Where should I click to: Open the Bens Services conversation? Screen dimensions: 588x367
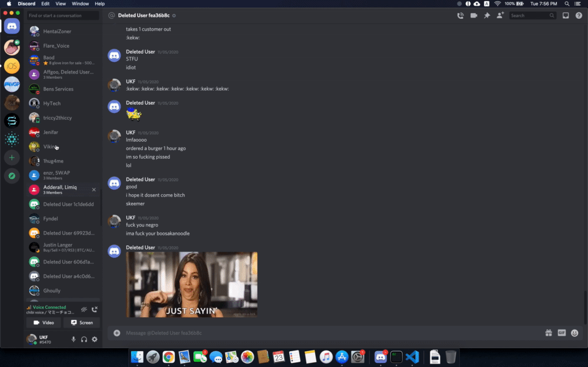point(63,89)
